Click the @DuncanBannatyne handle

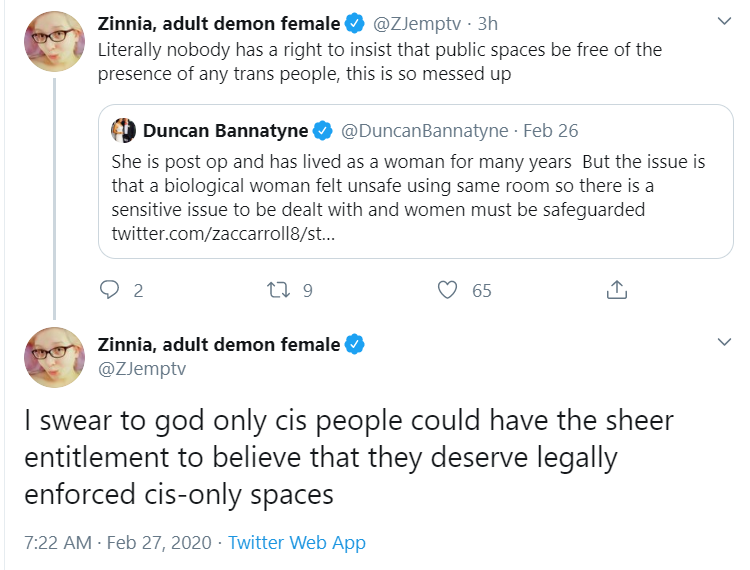click(424, 131)
